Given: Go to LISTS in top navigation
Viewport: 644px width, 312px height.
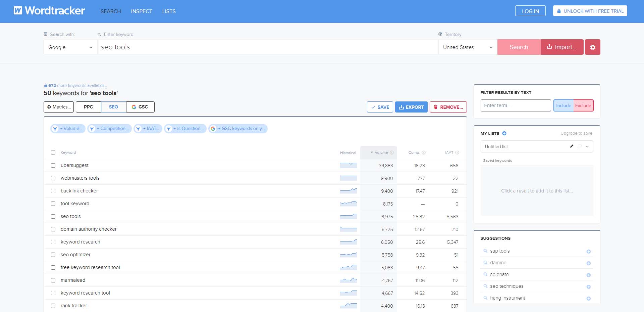Looking at the screenshot, I should pyautogui.click(x=169, y=11).
